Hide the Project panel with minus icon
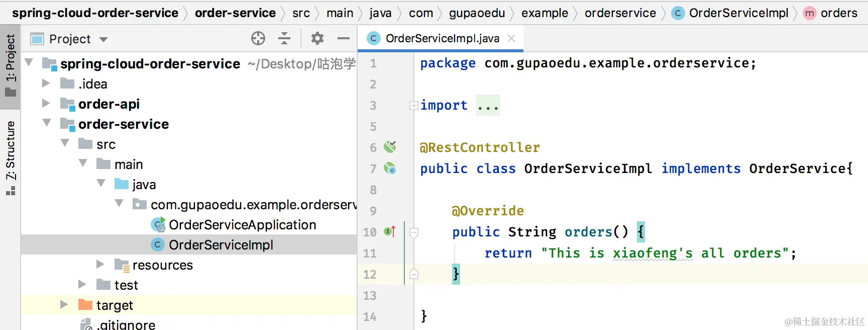868x330 pixels. [344, 38]
